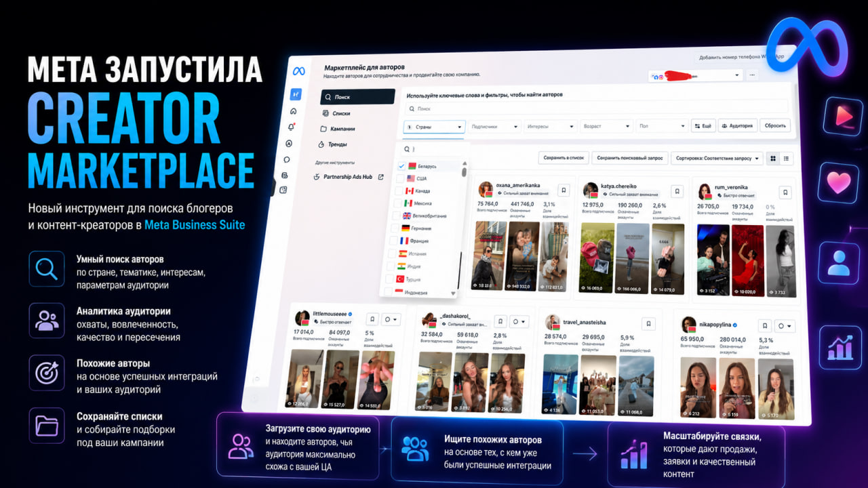The image size is (868, 488).
Task: Click Сохранить в список button
Action: (563, 157)
